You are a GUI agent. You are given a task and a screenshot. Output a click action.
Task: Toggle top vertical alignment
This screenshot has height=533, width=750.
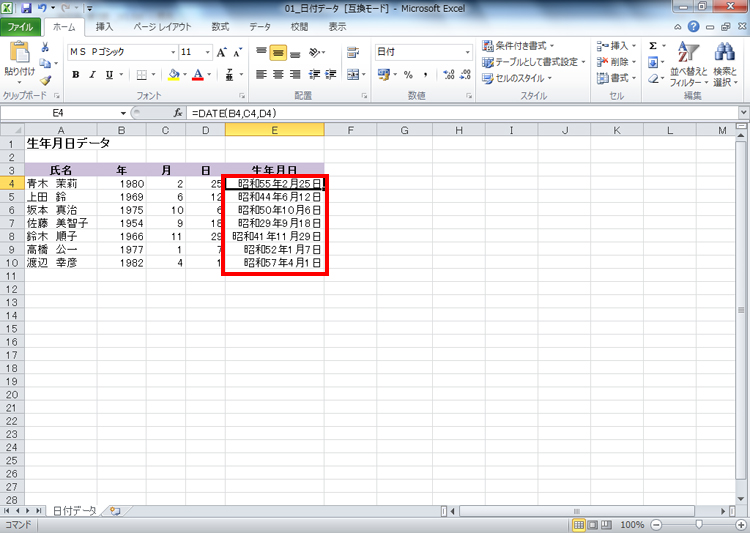(x=261, y=52)
